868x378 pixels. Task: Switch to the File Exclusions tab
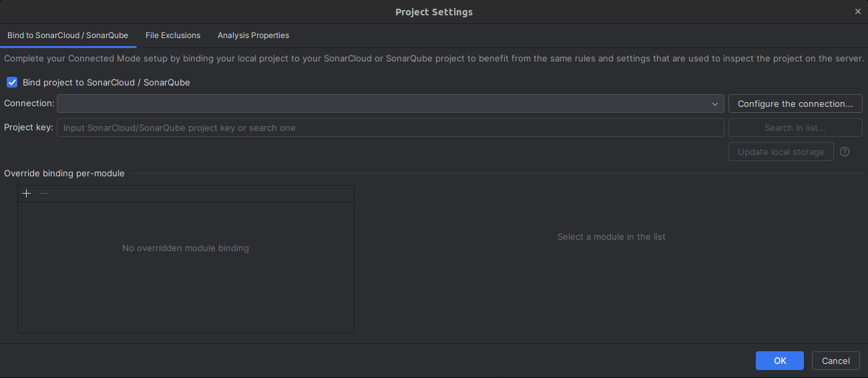[173, 35]
